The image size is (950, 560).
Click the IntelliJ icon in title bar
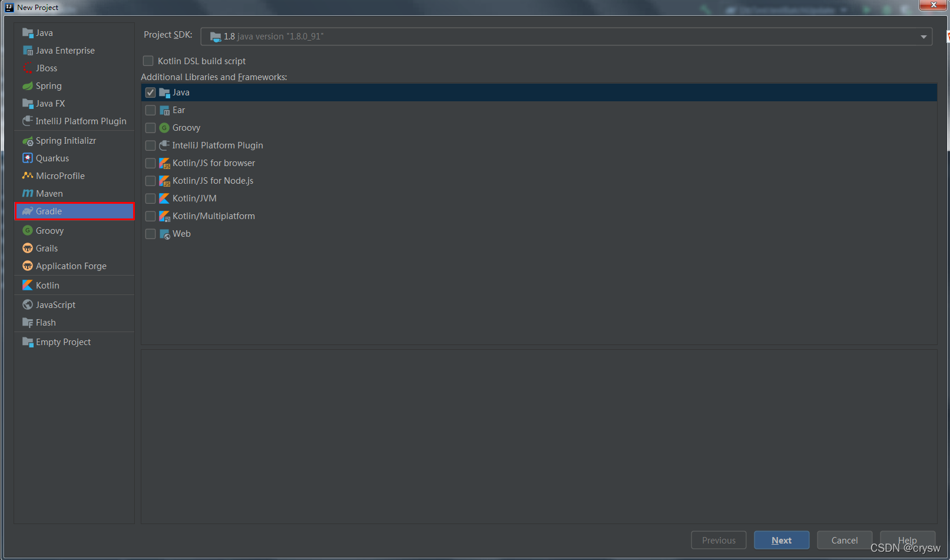pyautogui.click(x=9, y=7)
